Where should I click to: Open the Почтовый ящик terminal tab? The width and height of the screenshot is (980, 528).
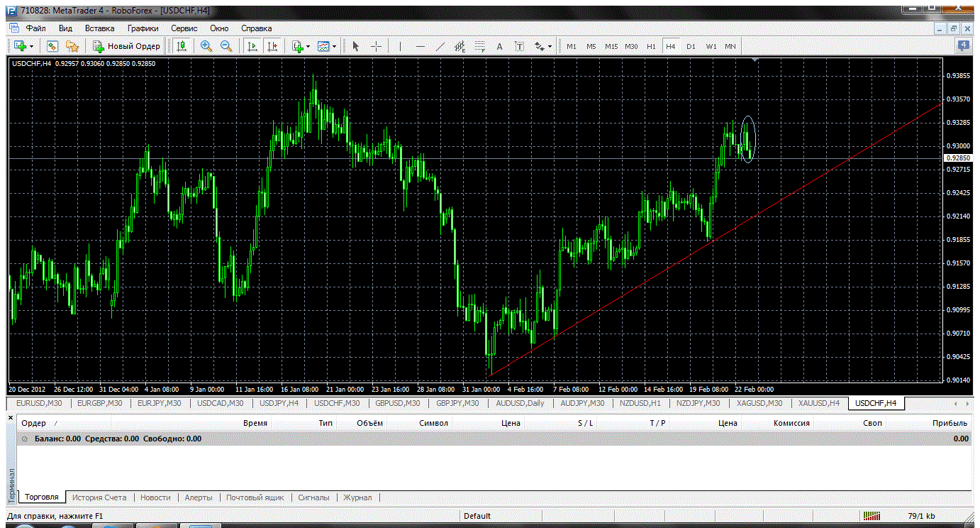click(x=255, y=497)
